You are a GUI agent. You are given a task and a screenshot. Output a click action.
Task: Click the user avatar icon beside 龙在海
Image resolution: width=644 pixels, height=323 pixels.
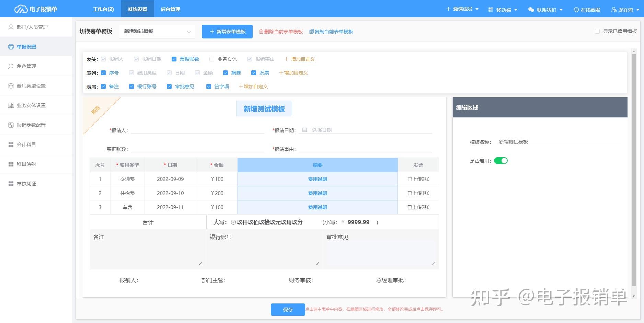tap(614, 10)
